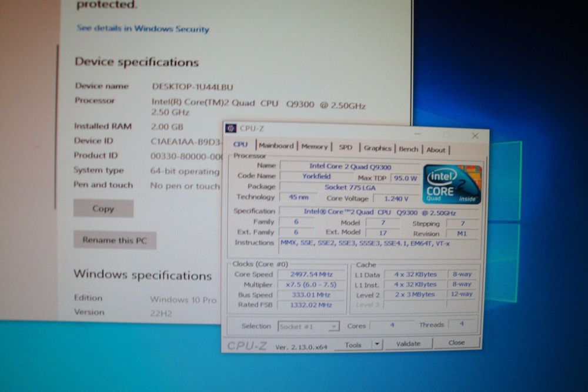Screen dimensions: 588x392
Task: Click the Close button in CPU-Z
Action: pyautogui.click(x=456, y=342)
